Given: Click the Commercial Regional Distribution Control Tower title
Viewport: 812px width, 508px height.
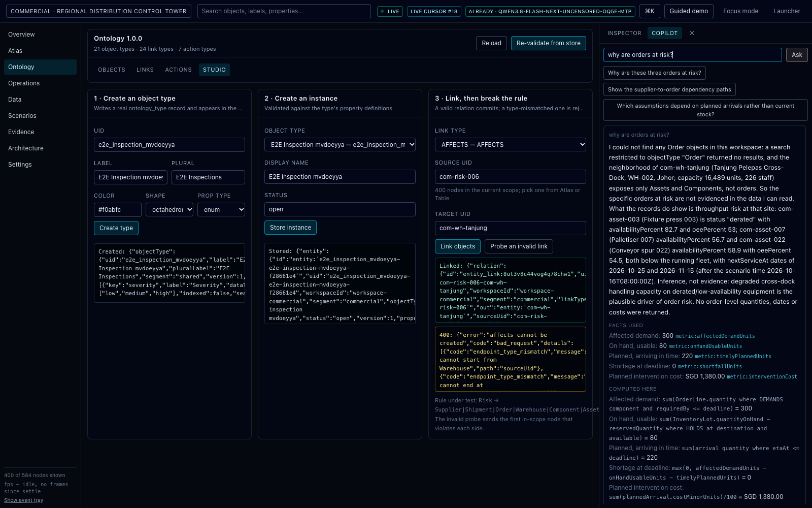Looking at the screenshot, I should click(x=98, y=11).
